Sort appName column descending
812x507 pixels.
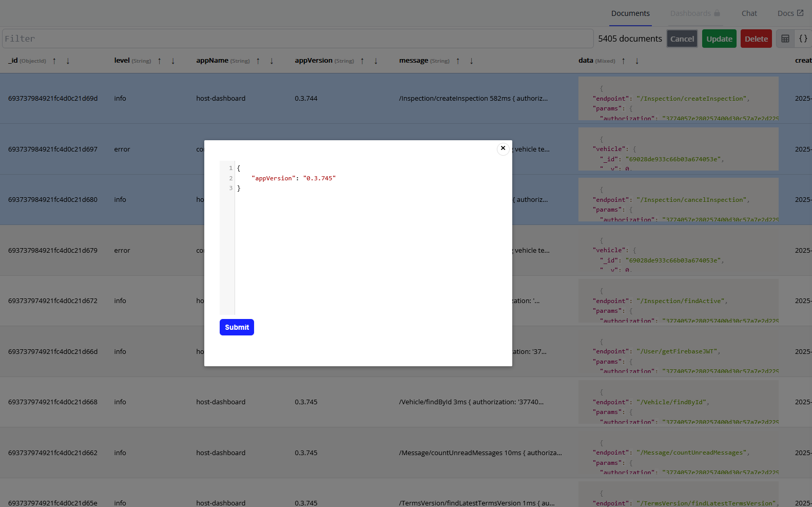pos(272,61)
